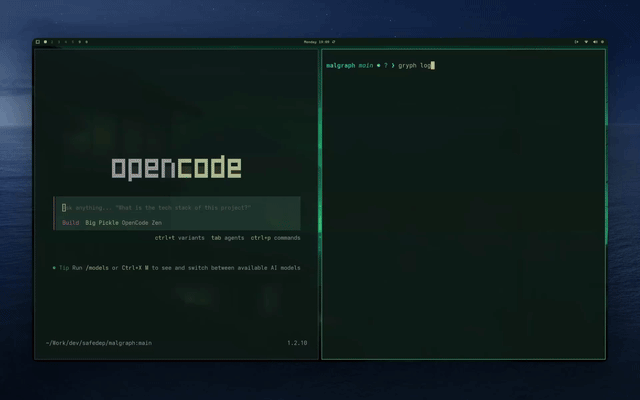
Task: Select the Build agent label
Action: [x=71, y=222]
